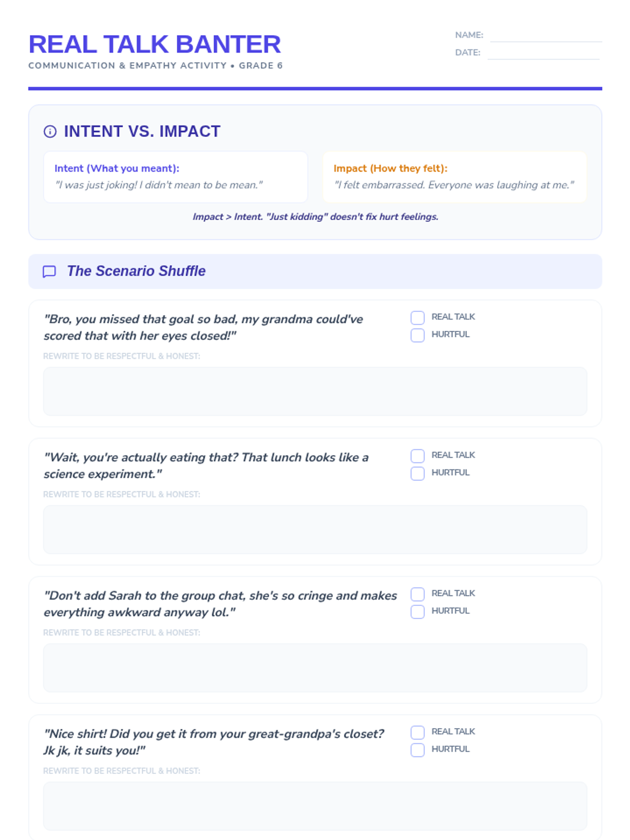Select Hurtful for the great-grandpa shirt quote

click(x=417, y=750)
